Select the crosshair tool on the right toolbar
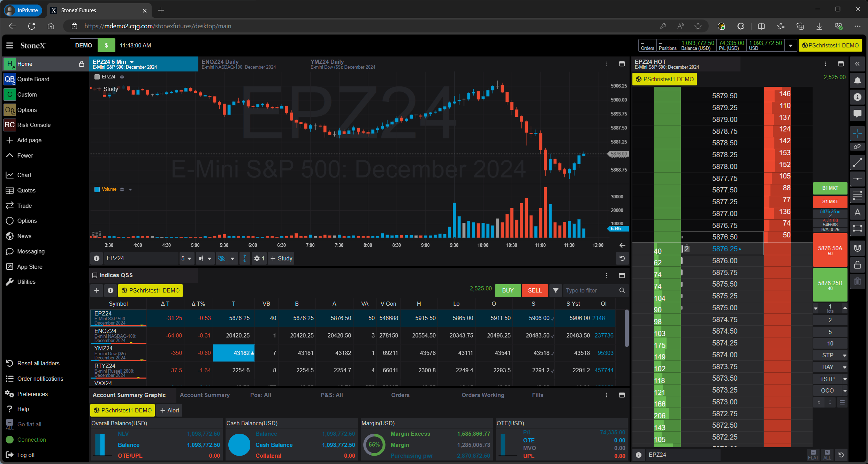The height and width of the screenshot is (464, 868). click(858, 134)
